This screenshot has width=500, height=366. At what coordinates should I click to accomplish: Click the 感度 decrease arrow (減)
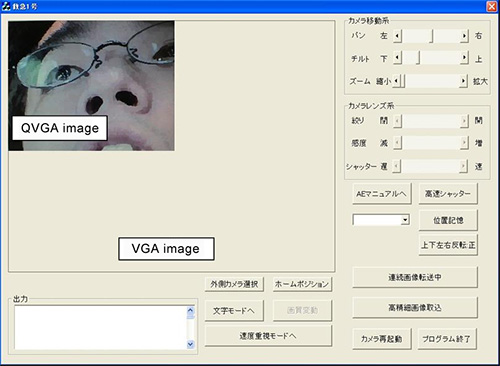[397, 143]
